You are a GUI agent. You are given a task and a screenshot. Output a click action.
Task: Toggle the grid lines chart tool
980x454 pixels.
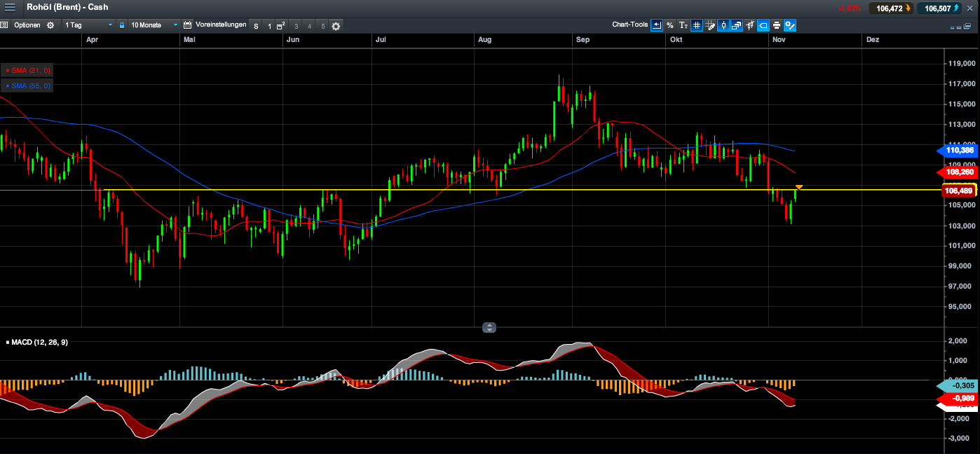(x=697, y=25)
